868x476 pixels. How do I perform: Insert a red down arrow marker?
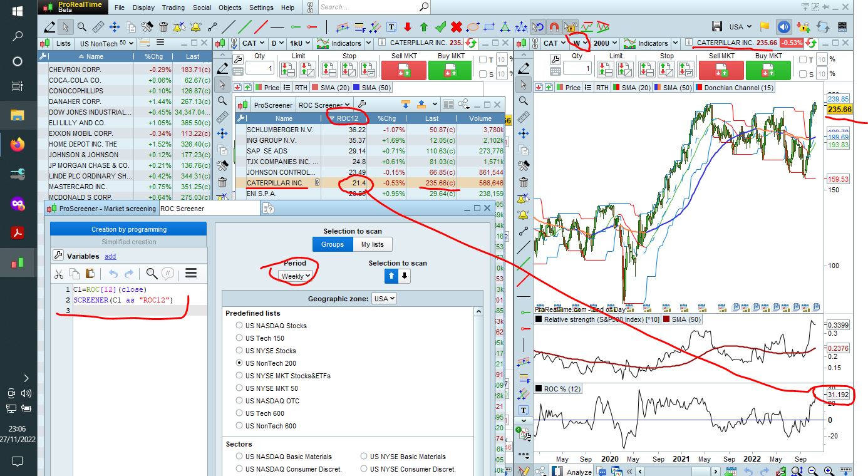click(408, 27)
